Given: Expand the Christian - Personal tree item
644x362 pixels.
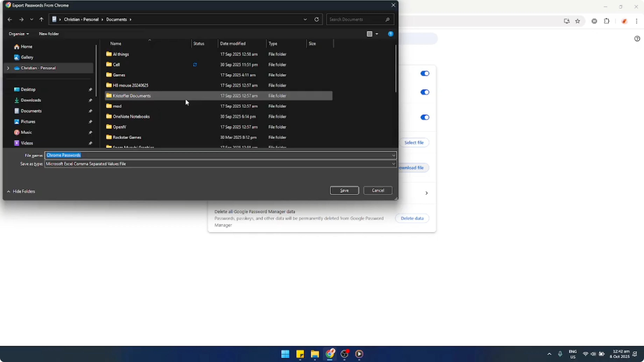Looking at the screenshot, I should pos(8,68).
